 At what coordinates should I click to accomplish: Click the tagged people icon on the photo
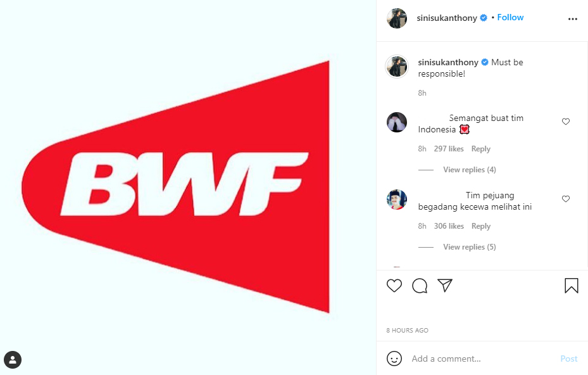click(13, 360)
